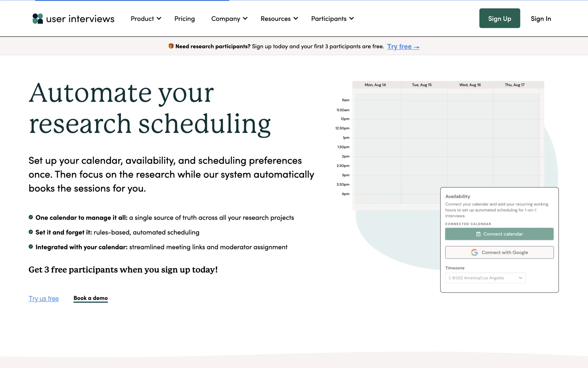The image size is (588, 368).
Task: Go to the Pricing page
Action: pyautogui.click(x=184, y=19)
